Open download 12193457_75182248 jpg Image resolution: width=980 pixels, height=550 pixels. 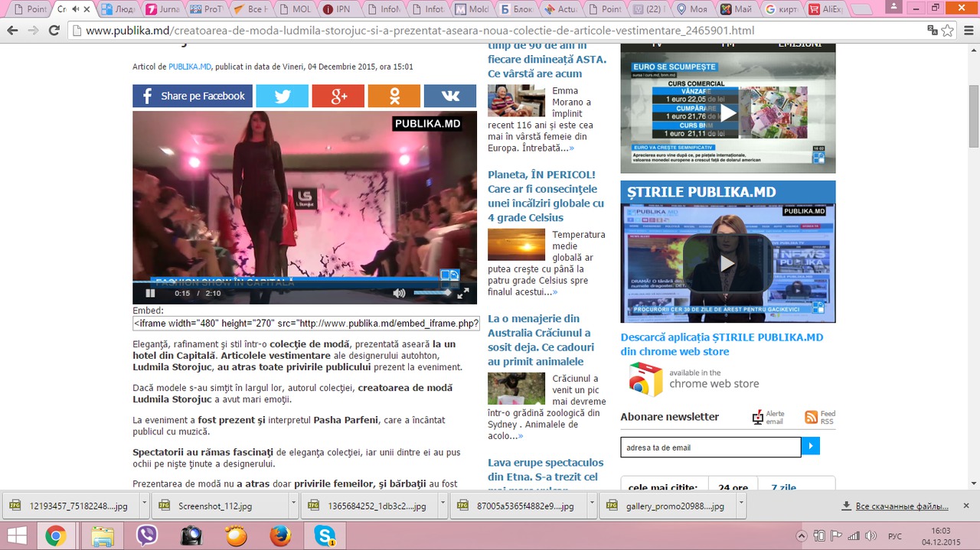pos(70,506)
